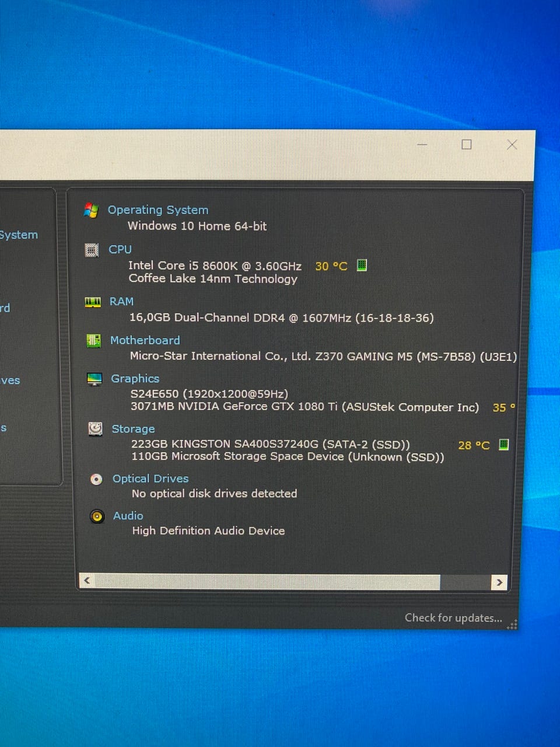Click the window resize grip corner

pyautogui.click(x=512, y=624)
